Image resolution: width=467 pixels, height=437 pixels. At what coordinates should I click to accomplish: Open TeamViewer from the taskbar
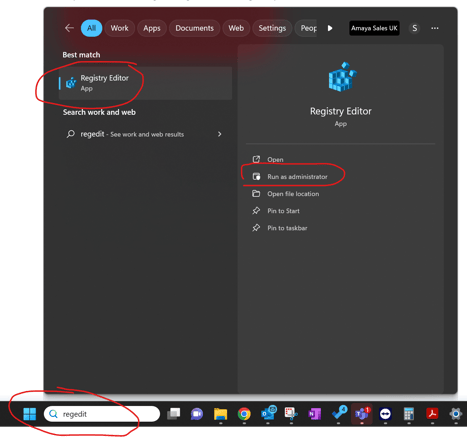click(x=385, y=414)
